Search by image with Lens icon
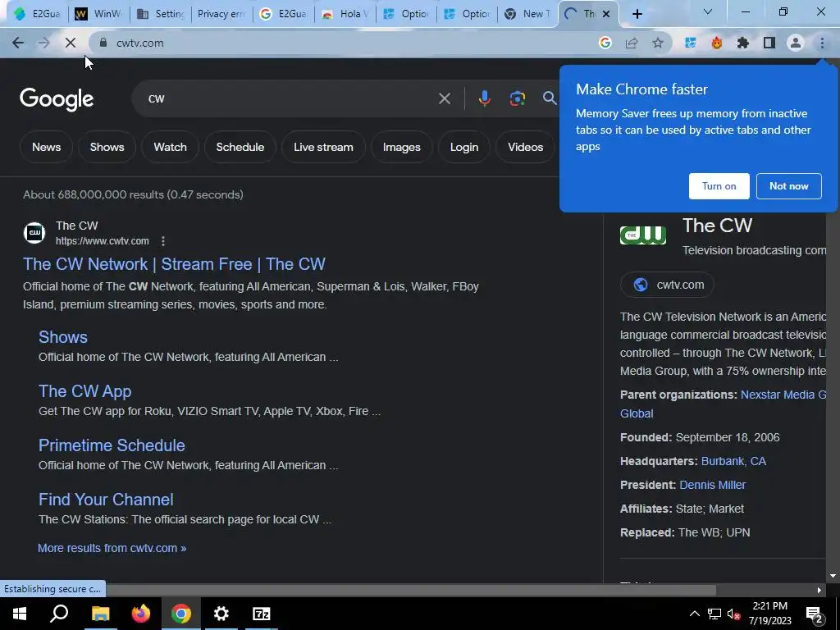Image resolution: width=840 pixels, height=630 pixels. point(517,98)
